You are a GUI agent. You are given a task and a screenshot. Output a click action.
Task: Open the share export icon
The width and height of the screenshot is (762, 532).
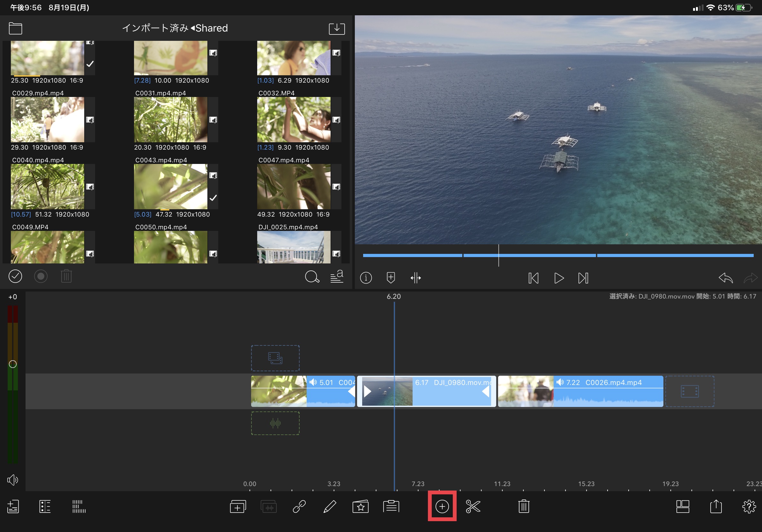tap(716, 506)
